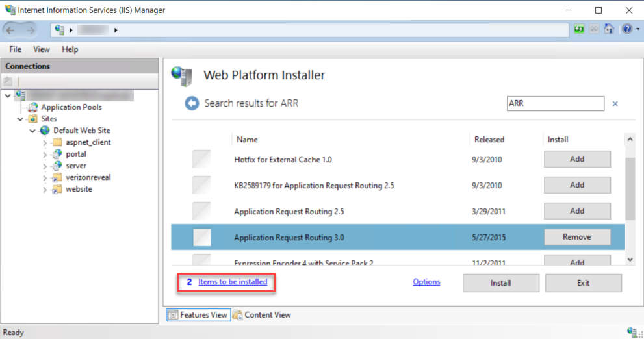Click the results list scrollbar thumb
Screen dimensions: 644x339
(x=630, y=189)
